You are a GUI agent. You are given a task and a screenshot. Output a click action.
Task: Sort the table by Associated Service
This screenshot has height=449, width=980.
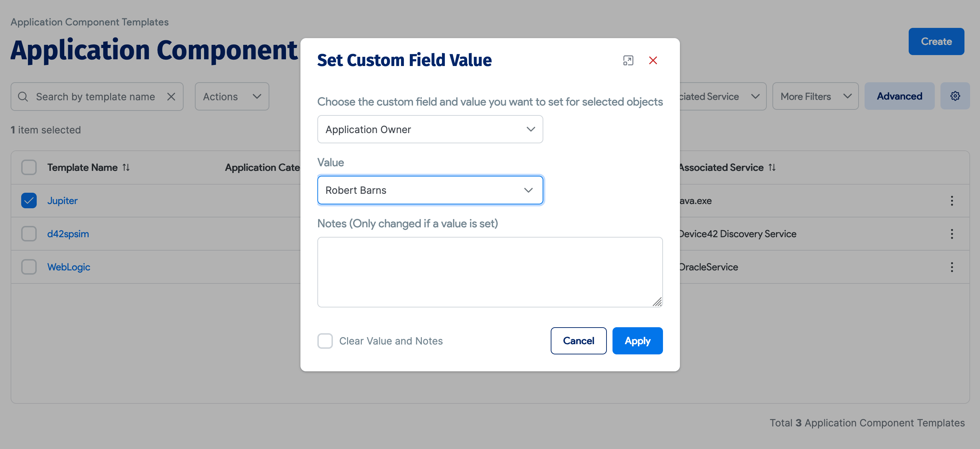[x=773, y=167]
